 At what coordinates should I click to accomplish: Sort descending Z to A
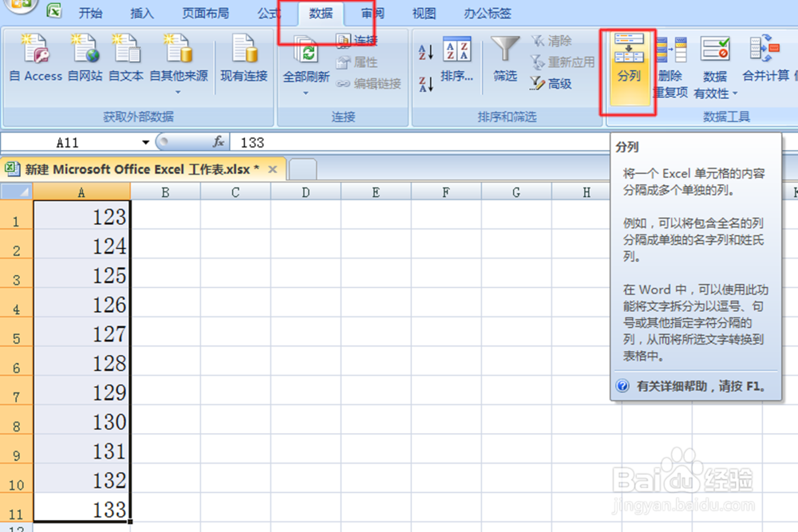(426, 84)
